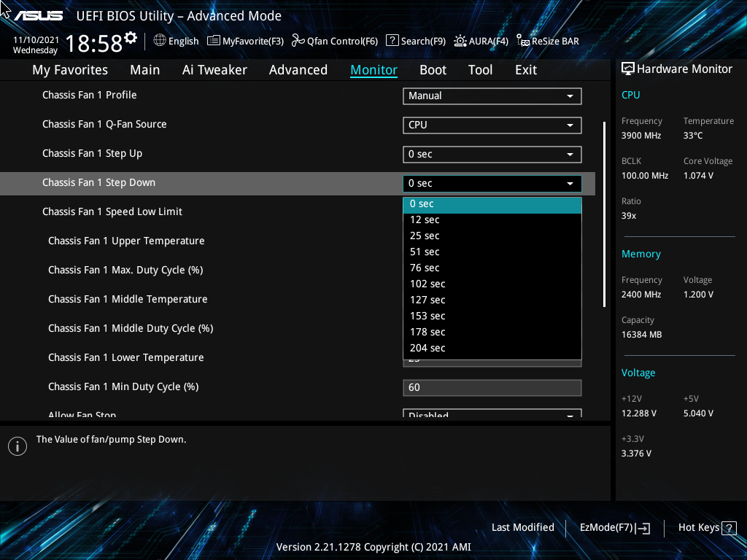Click Chassis Fan 1 Min Duty Cycle field
747x560 pixels.
(x=492, y=388)
